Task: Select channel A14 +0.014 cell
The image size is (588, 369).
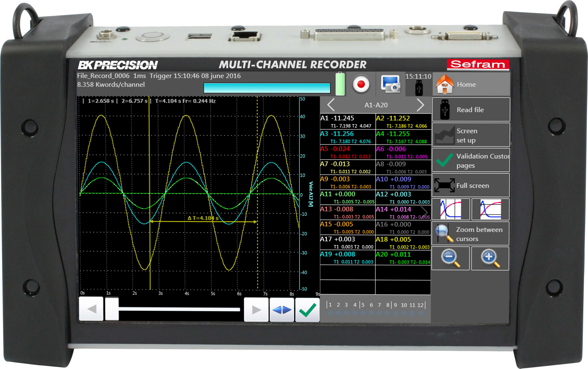Action: point(403,213)
